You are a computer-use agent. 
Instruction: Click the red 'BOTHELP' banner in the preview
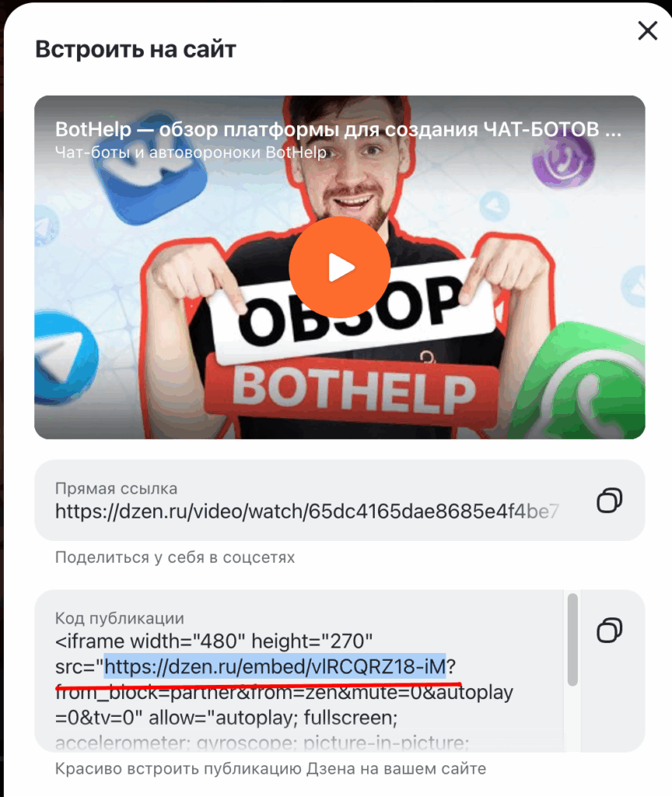pyautogui.click(x=352, y=391)
